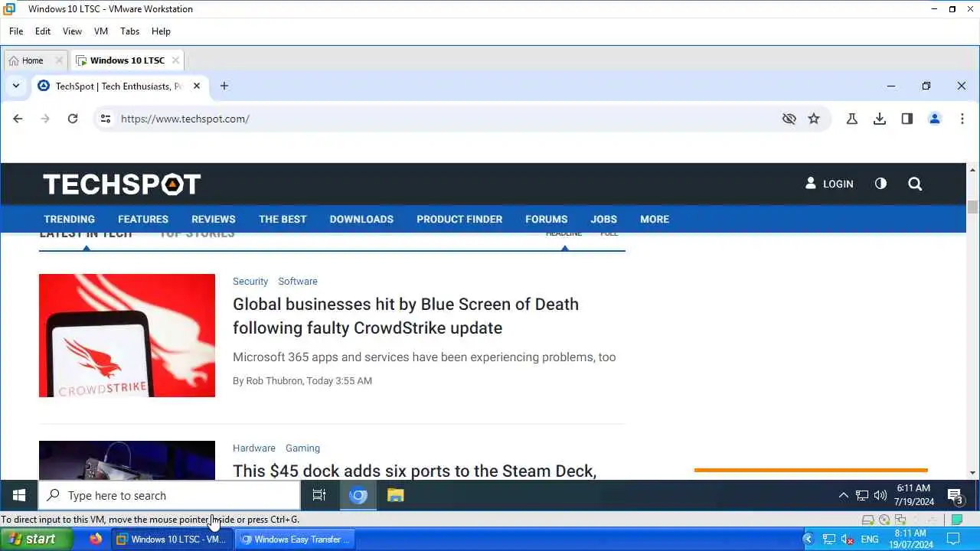Toggle TechSpot dark mode contrast icon
This screenshot has width=980, height=551.
(x=880, y=184)
